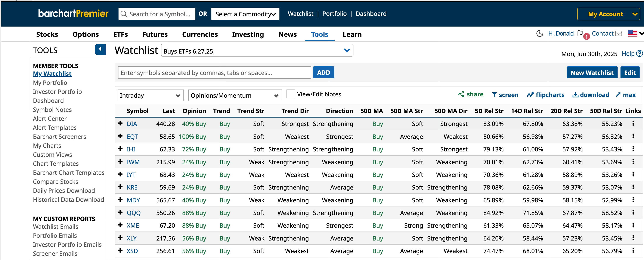This screenshot has width=644, height=260.
Task: Open links menu for EQT row
Action: click(x=633, y=136)
